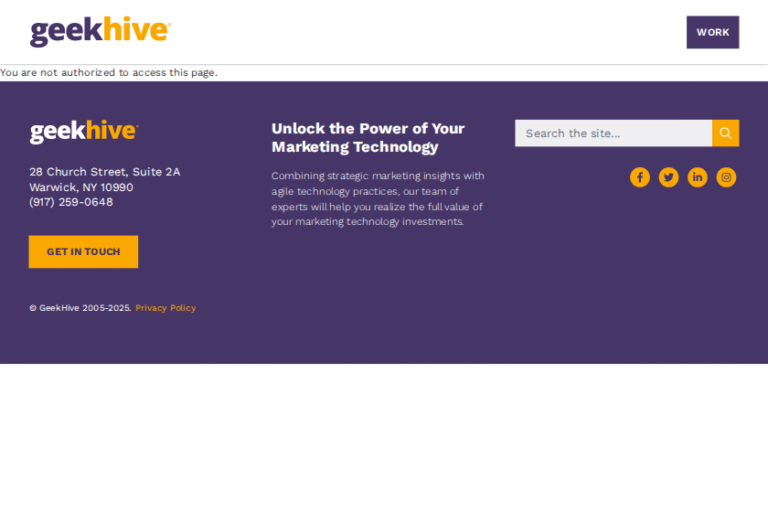Click the 'You are not authorized' message
Viewport: 768px width, 512px height.
109,72
